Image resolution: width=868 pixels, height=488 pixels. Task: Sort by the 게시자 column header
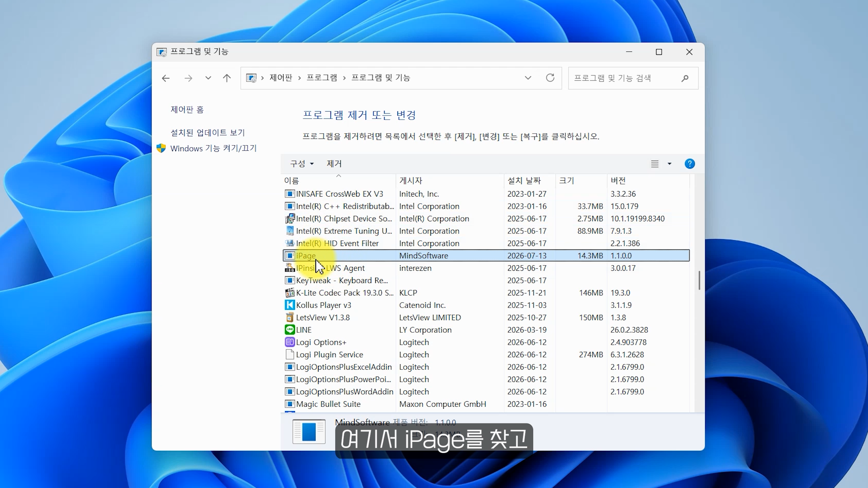click(x=450, y=181)
